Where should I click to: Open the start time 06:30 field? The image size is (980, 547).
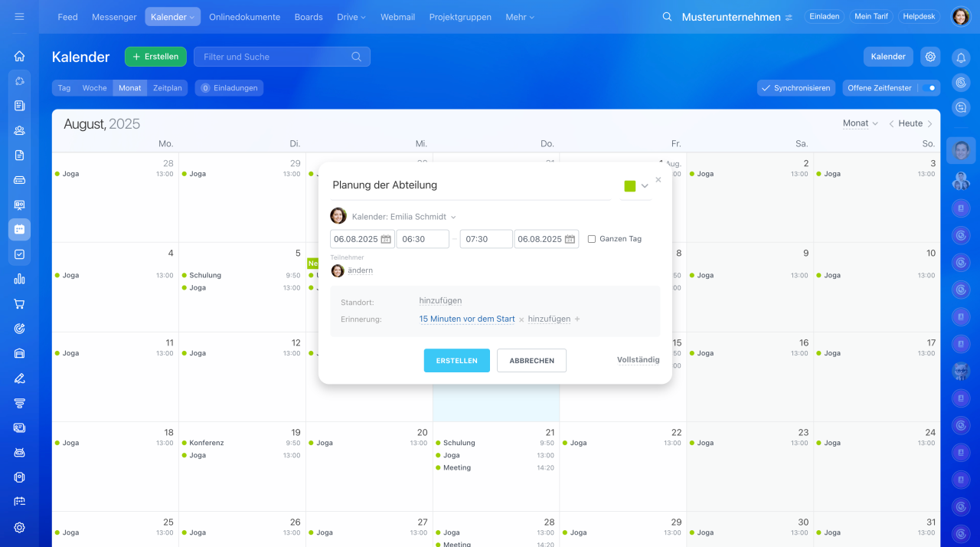click(423, 239)
